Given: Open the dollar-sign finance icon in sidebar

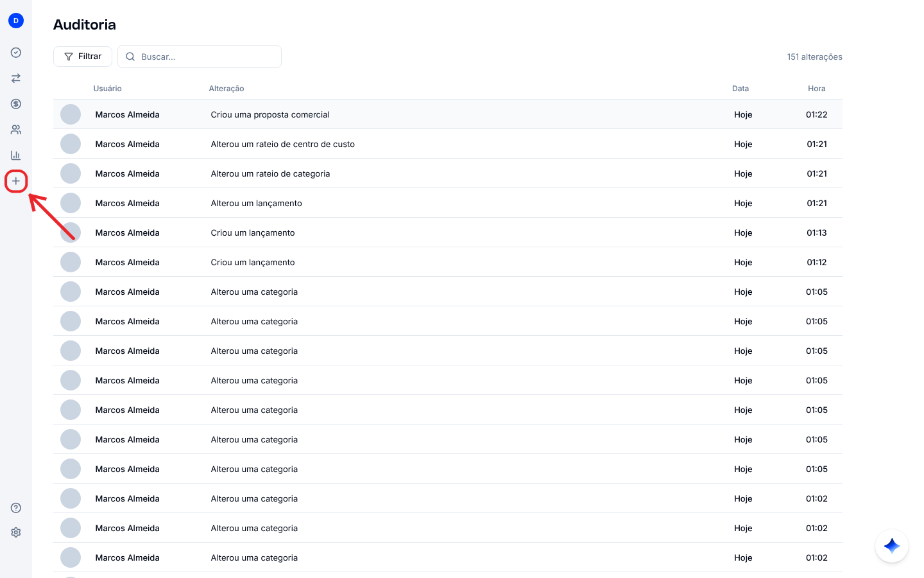Looking at the screenshot, I should coord(16,104).
